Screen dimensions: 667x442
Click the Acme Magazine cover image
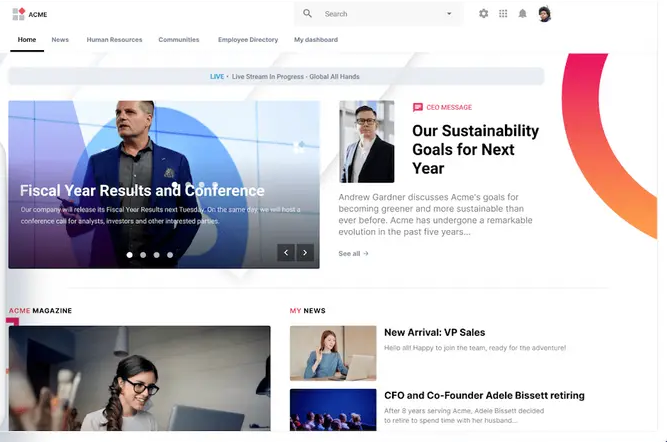pos(140,378)
